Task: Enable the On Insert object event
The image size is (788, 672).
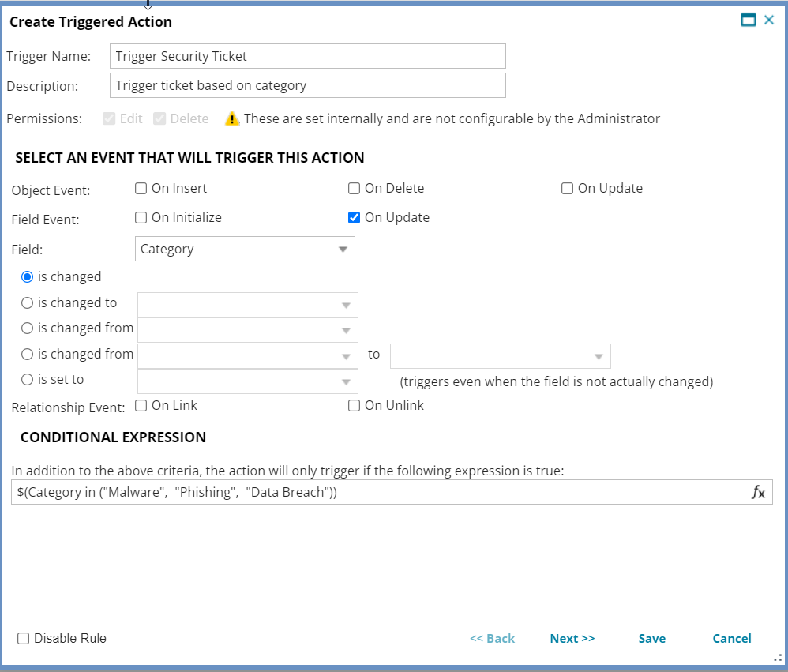Action: [140, 188]
